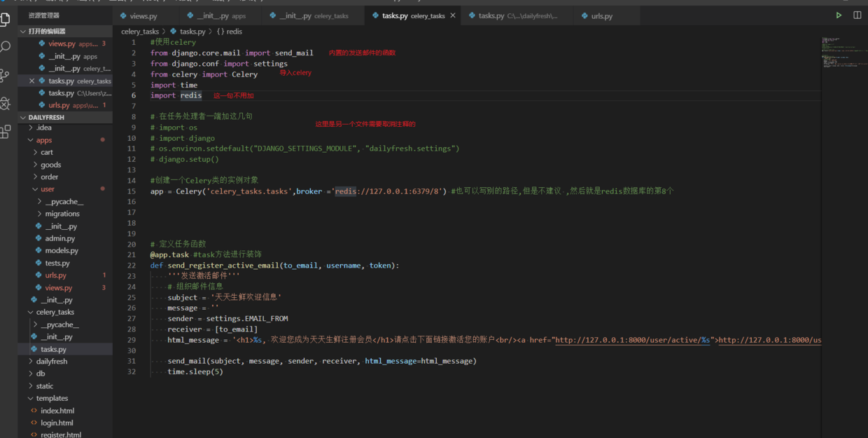
Task: Collapse the DAILYFRESH project section
Action: (x=65, y=117)
